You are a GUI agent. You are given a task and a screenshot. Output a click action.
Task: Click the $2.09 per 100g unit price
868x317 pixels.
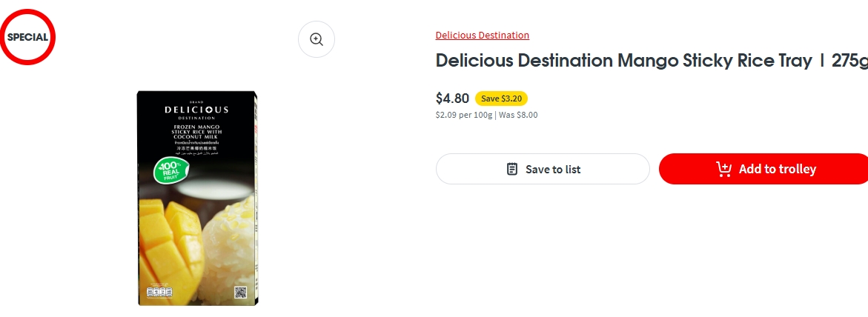(x=463, y=115)
